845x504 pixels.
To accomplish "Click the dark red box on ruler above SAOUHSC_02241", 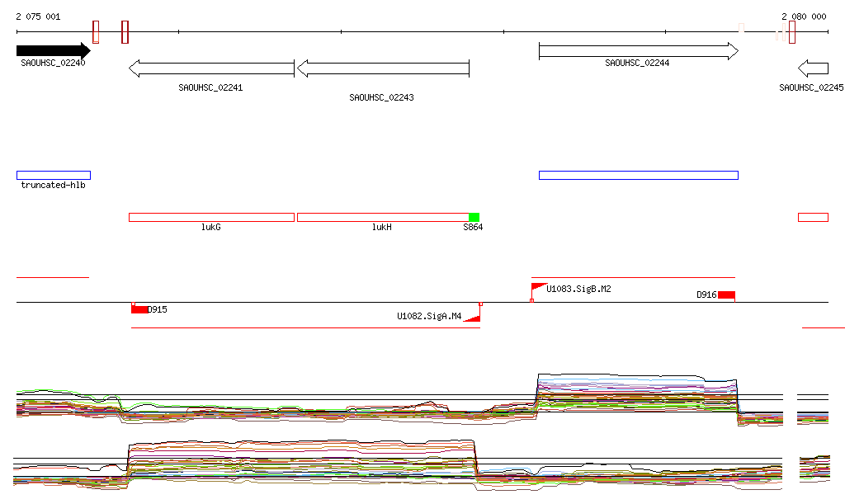I will (125, 32).
